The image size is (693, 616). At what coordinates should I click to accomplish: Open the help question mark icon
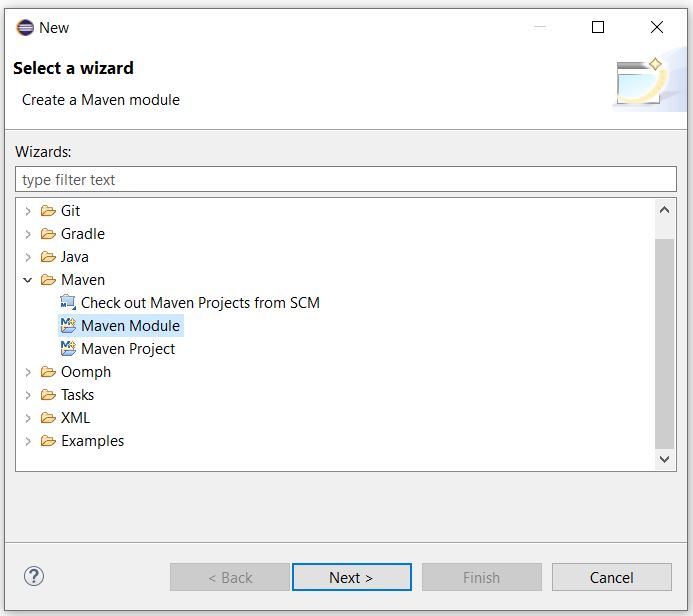point(34,576)
